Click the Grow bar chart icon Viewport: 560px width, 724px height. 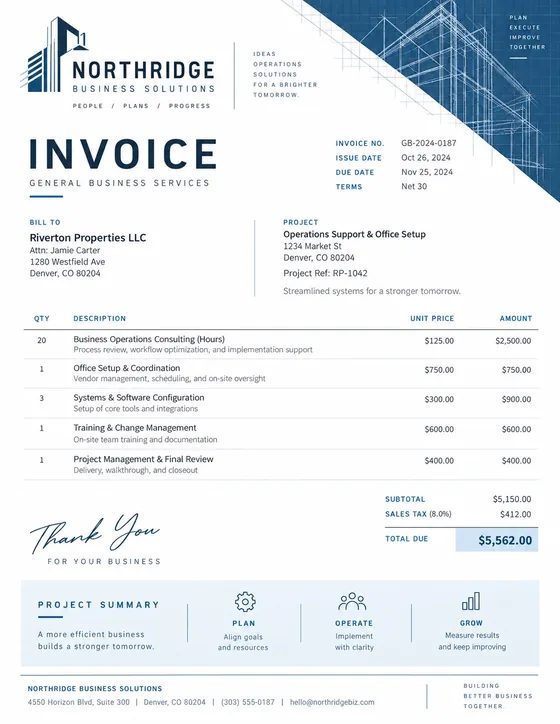point(471,601)
